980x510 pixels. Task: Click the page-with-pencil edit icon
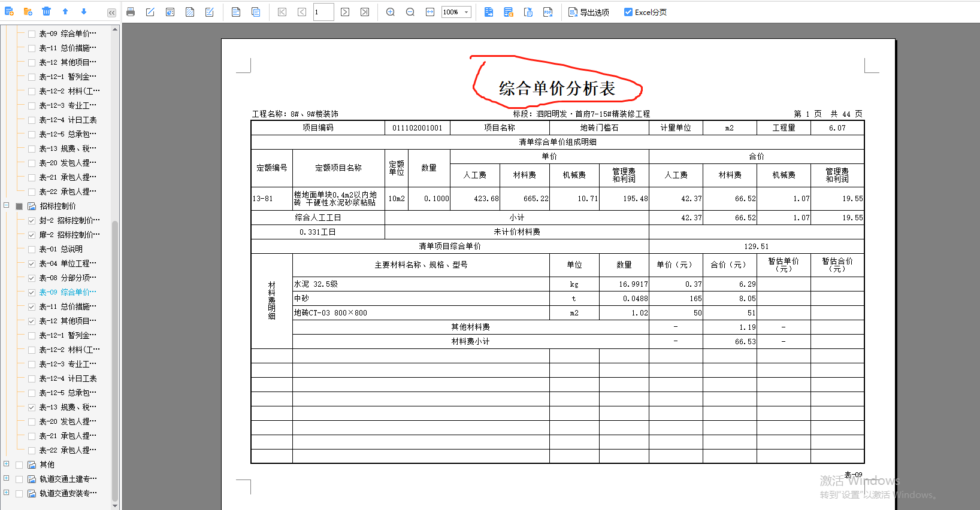pyautogui.click(x=210, y=12)
